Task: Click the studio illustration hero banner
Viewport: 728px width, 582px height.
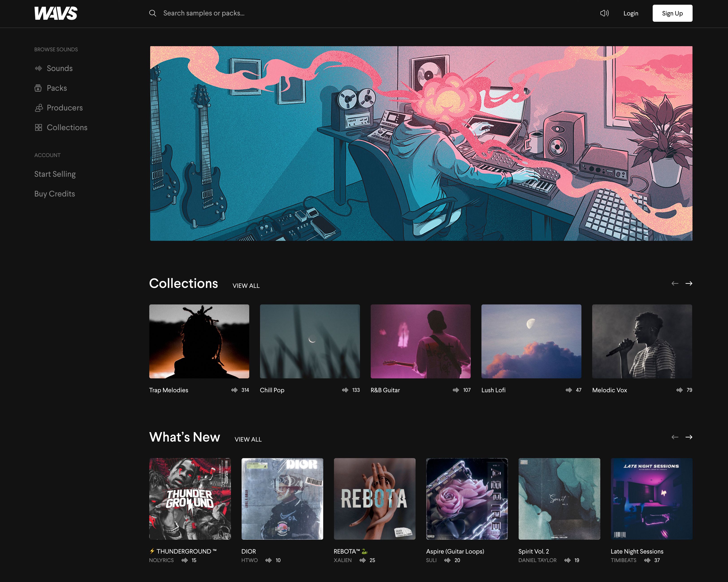Action: tap(421, 143)
